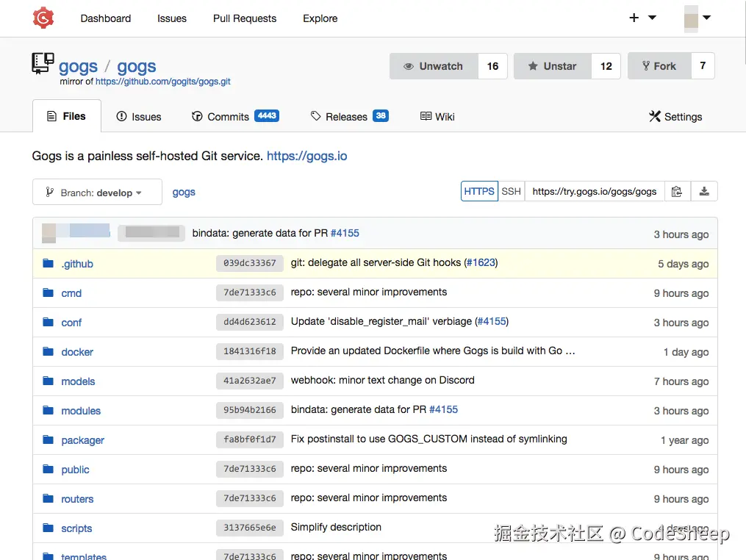Click the scripts folder icon
746x560 pixels.
[x=48, y=528]
